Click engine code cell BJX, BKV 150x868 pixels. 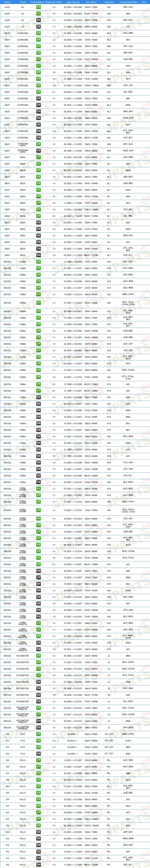click(128, 210)
